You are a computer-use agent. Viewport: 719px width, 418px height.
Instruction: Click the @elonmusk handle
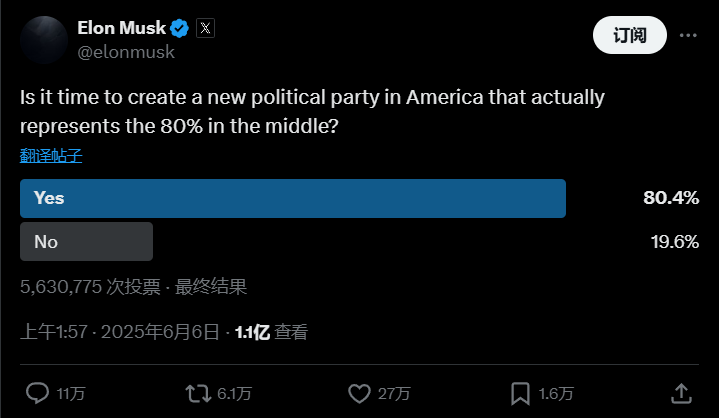[126, 52]
